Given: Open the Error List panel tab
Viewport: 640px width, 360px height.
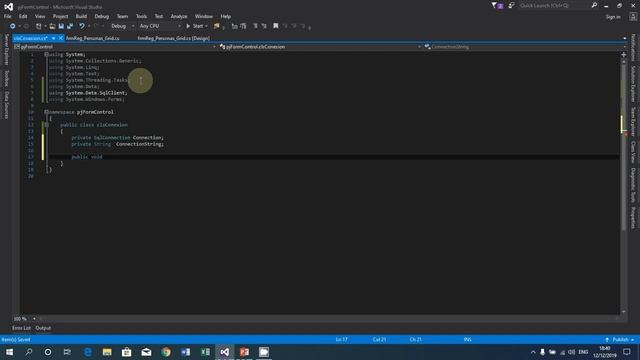Looking at the screenshot, I should point(21,328).
